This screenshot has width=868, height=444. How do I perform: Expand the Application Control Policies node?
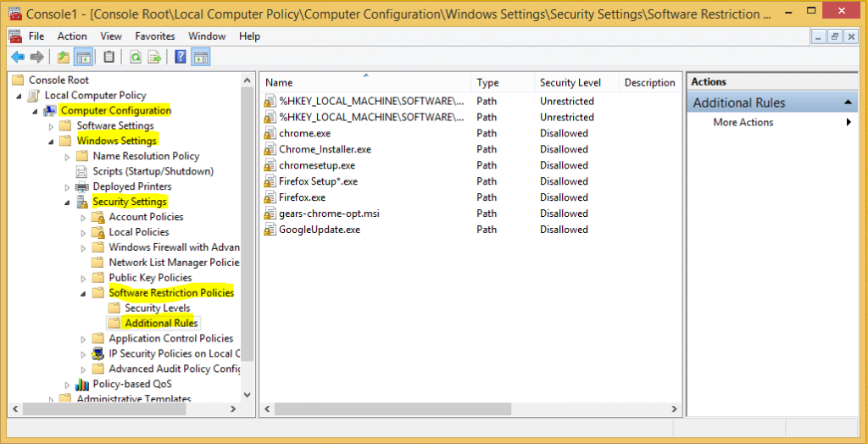[x=84, y=339]
